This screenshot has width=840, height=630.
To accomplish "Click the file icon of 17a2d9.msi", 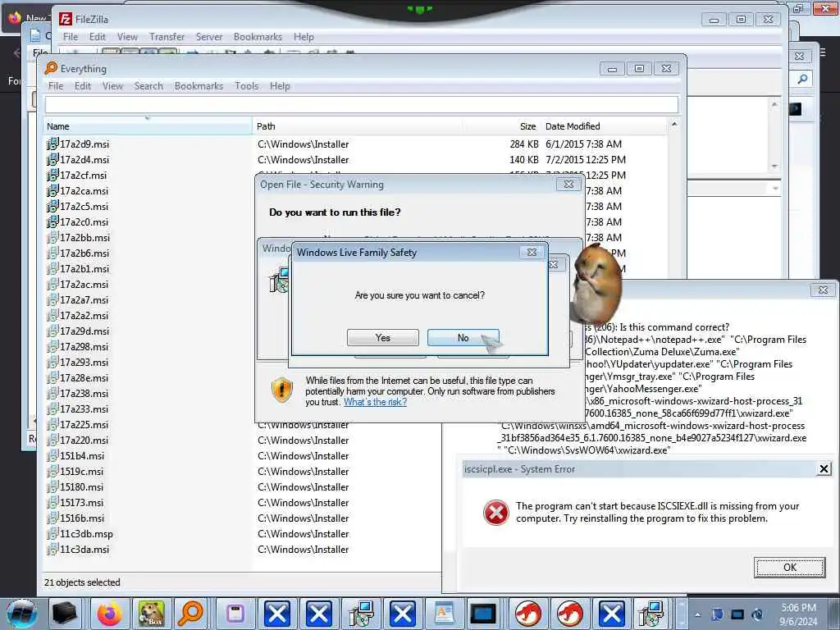I will pyautogui.click(x=52, y=144).
